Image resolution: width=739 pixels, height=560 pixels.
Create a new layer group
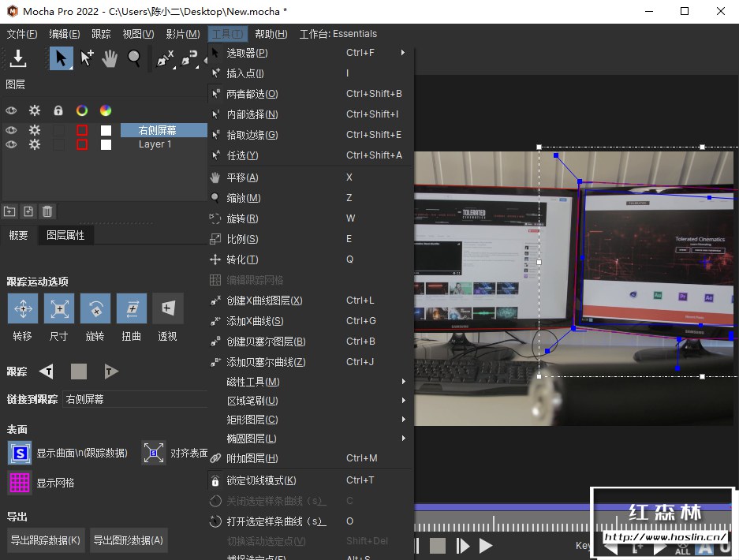click(x=9, y=211)
